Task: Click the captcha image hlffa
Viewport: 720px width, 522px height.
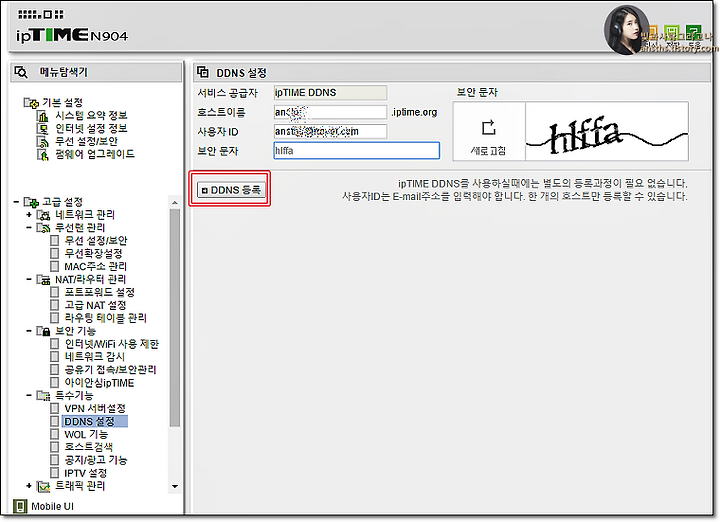Action: [607, 131]
